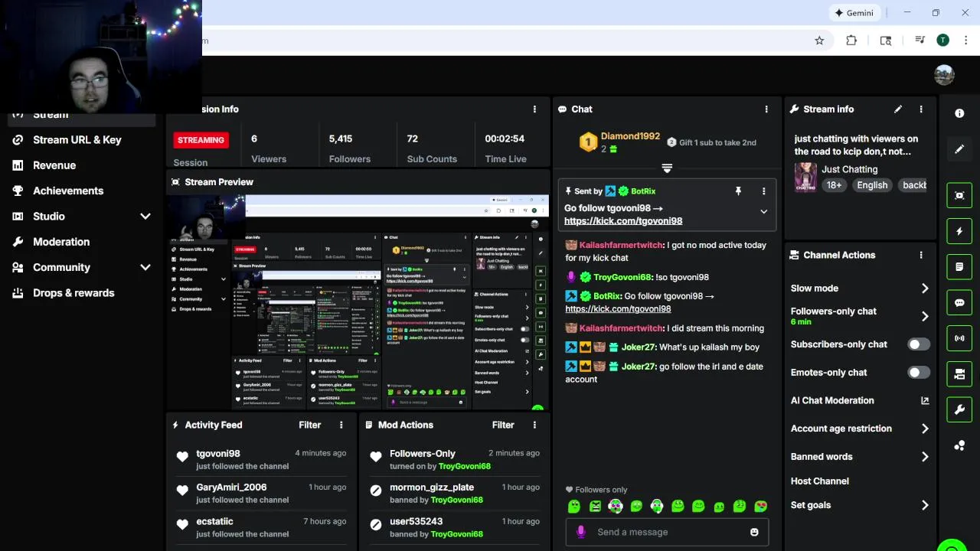Toggle broadcast signal widget icon

click(959, 338)
